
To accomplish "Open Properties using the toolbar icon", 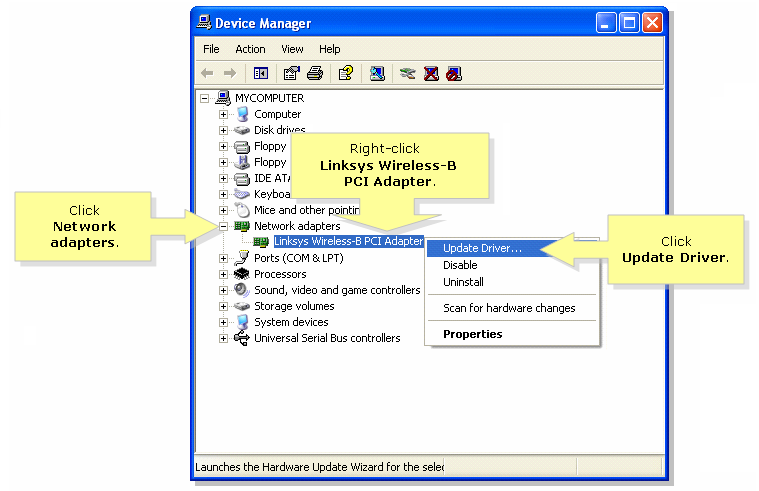I will point(291,74).
